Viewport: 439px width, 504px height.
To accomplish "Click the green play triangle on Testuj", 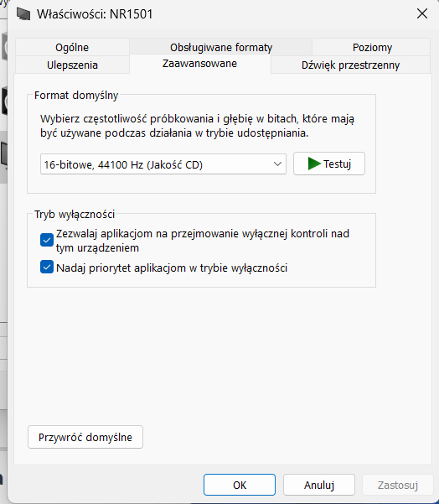I will pos(314,164).
